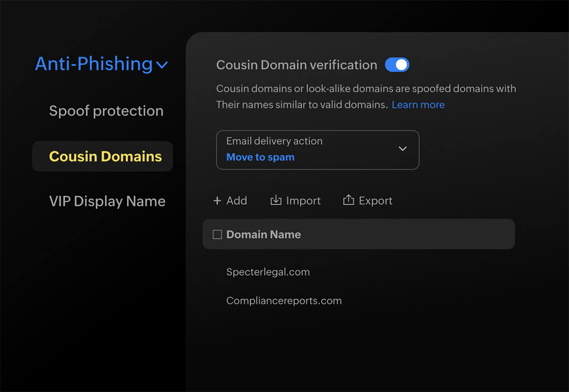Click the chevron in the delivery action box
This screenshot has width=569, height=392.
403,149
